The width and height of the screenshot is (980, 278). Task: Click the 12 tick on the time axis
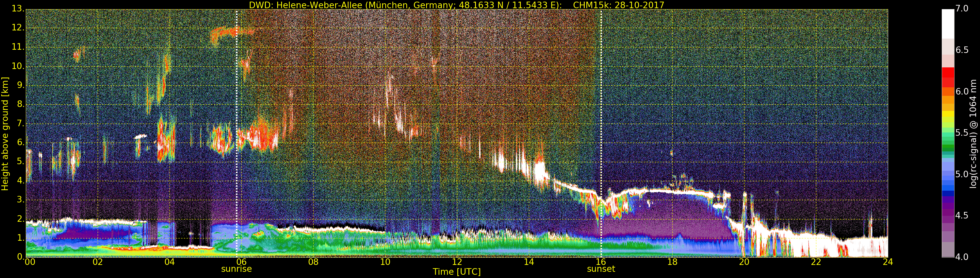click(457, 262)
